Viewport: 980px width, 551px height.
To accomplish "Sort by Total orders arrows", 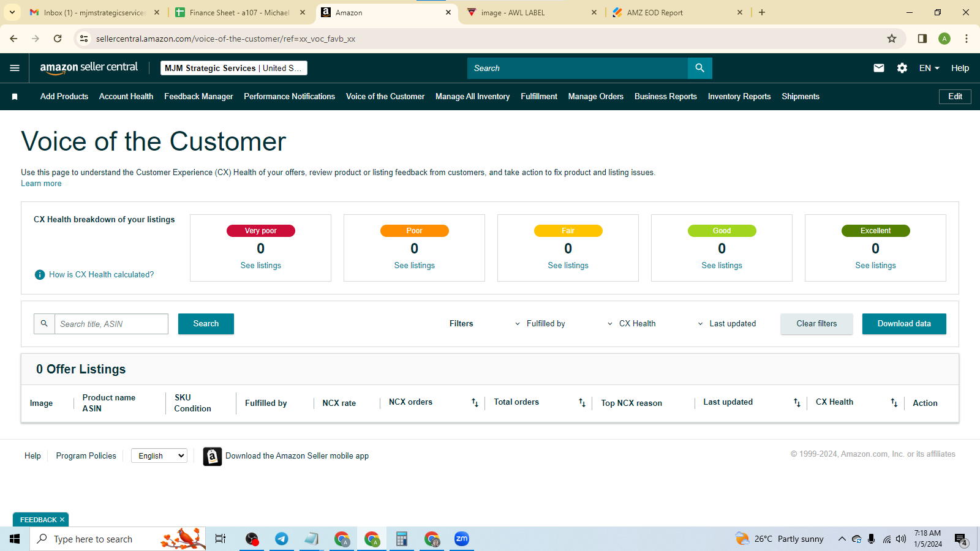I will pyautogui.click(x=582, y=402).
